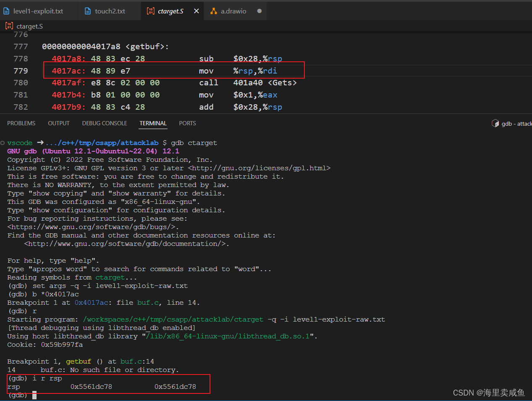Click the GNU gdb version line
Viewport: 532px width, 401px height.
click(x=93, y=151)
